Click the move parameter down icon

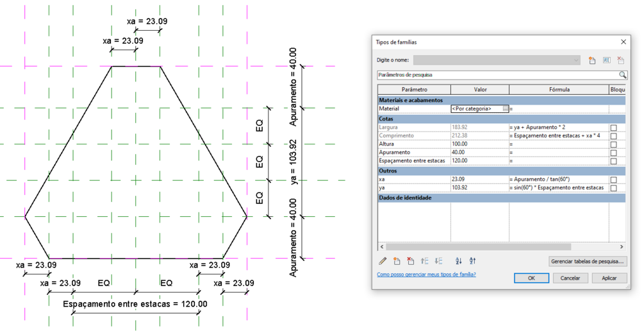coord(439,260)
